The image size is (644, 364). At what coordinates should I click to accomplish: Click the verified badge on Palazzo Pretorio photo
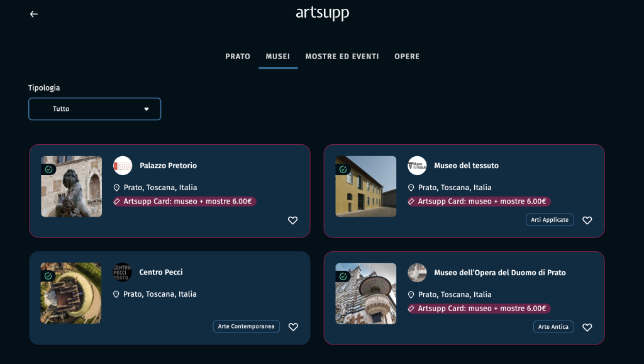tap(48, 169)
